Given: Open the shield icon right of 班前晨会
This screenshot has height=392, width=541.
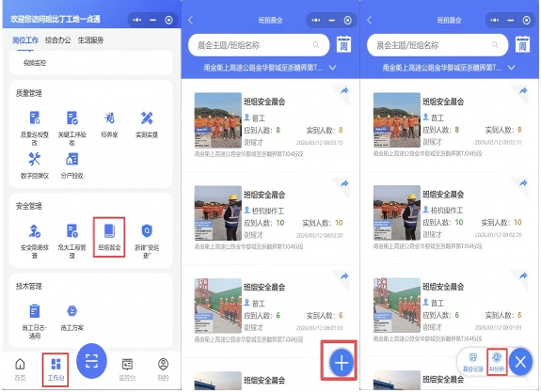Looking at the screenshot, I should (147, 231).
